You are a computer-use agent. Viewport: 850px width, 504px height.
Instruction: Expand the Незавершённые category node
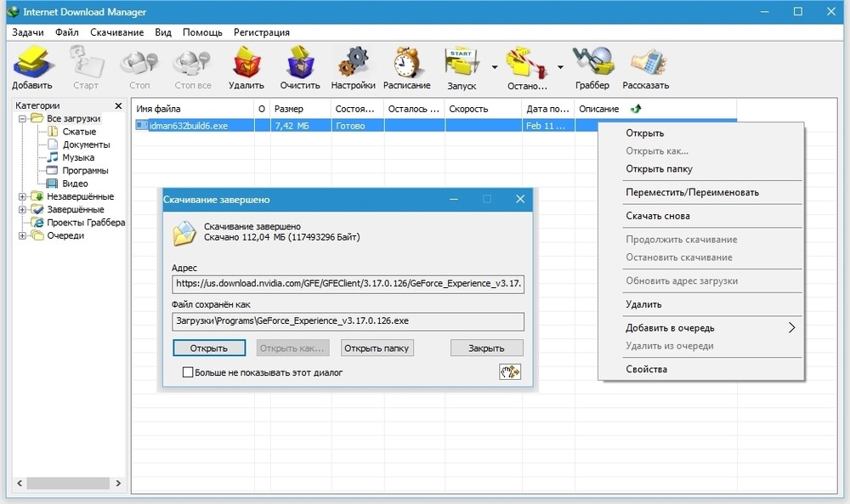pos(22,196)
